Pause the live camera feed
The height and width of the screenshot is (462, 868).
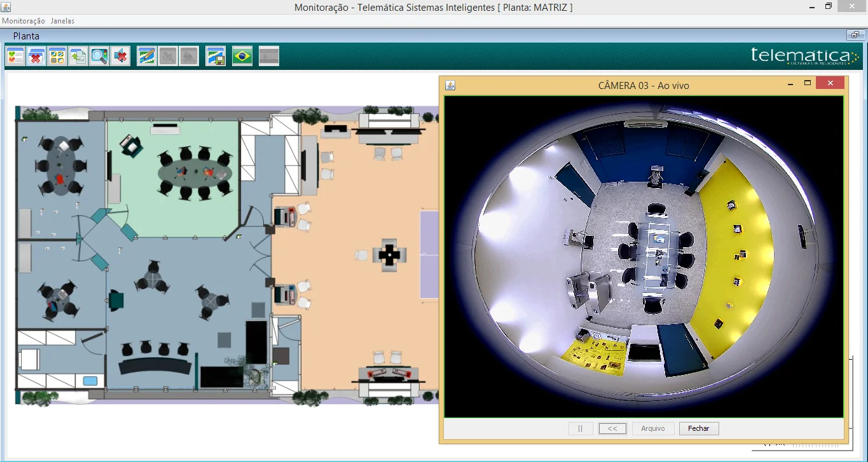(x=581, y=428)
